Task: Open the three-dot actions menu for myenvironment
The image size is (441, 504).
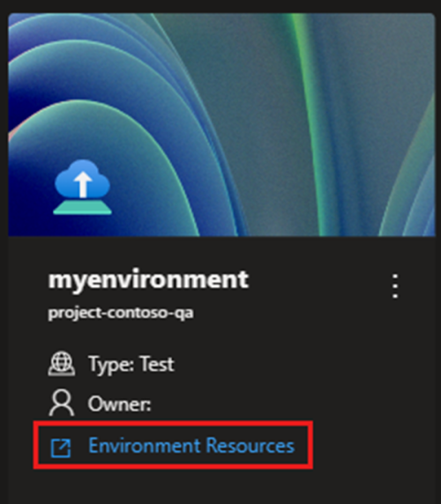Action: 395,285
